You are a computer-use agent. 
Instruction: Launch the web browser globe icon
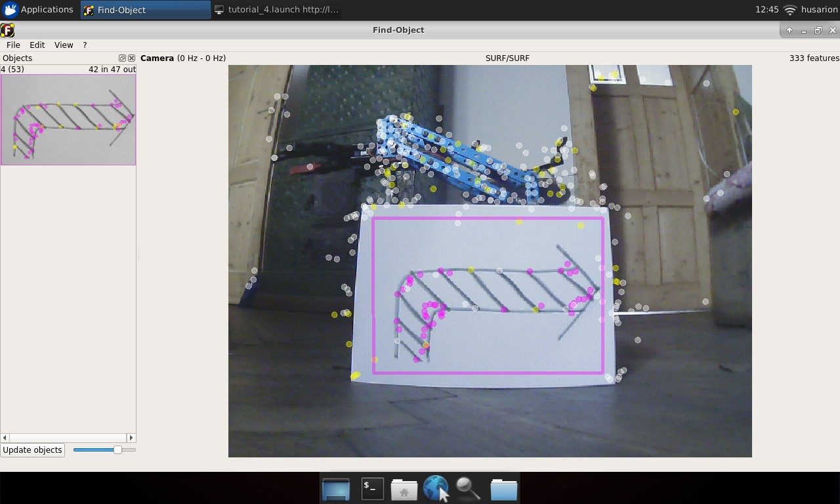(x=436, y=489)
